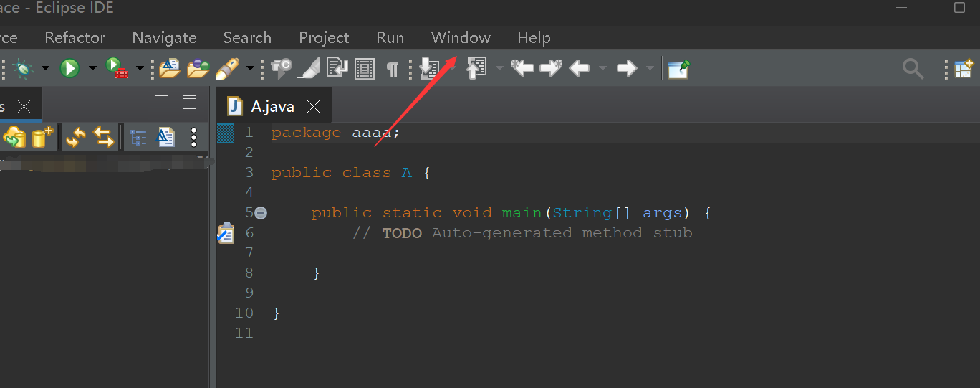The image size is (980, 388).
Task: Click 'public static void main' line
Action: [511, 213]
